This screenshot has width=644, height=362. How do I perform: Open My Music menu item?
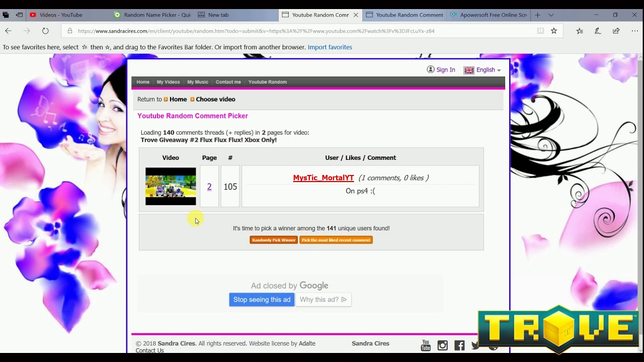(x=198, y=82)
